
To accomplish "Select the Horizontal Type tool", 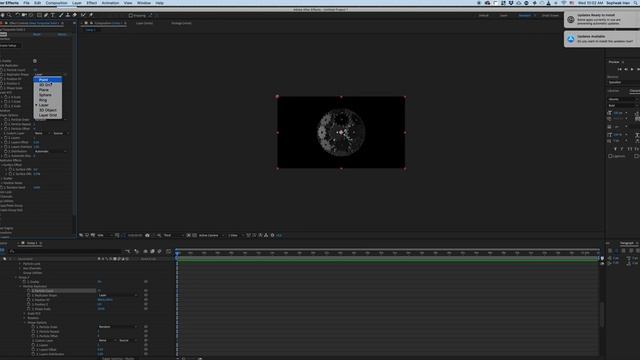I will pyautogui.click(x=53, y=15).
